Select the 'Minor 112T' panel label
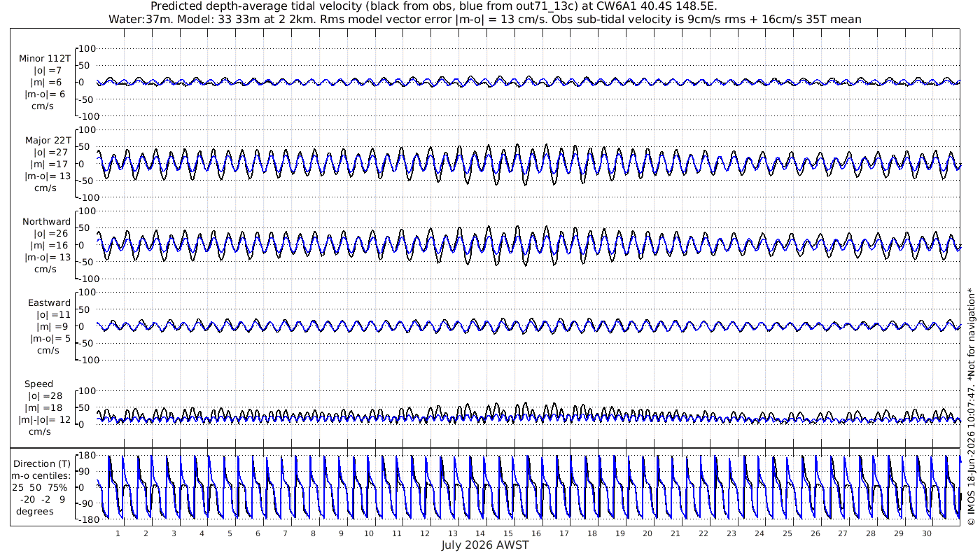The image size is (980, 560). click(x=45, y=58)
